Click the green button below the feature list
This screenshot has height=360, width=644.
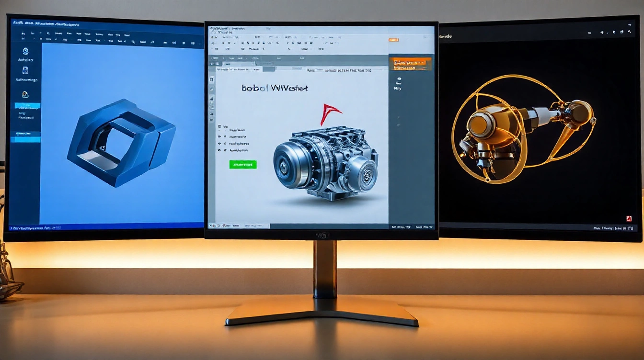point(243,165)
